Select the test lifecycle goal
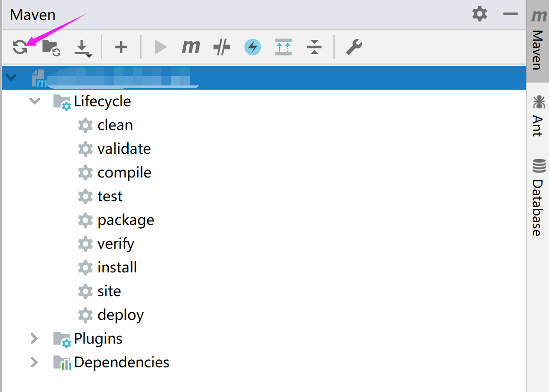Screen dimensions: 549x392 pos(110,196)
